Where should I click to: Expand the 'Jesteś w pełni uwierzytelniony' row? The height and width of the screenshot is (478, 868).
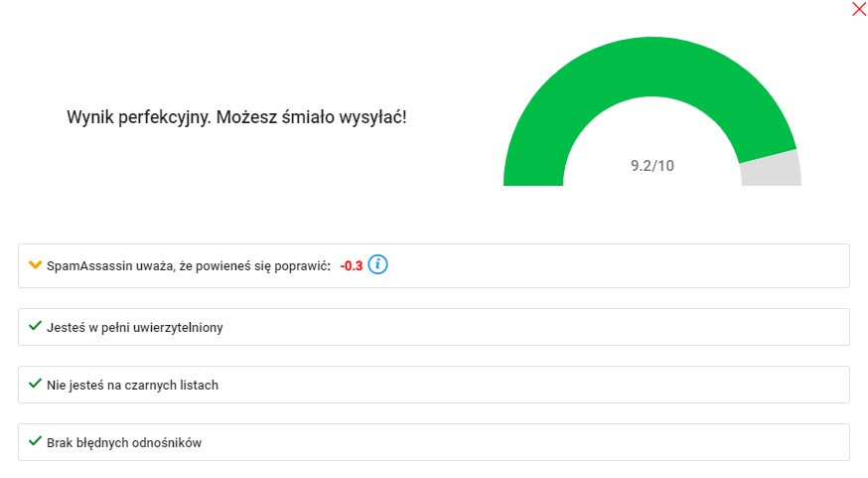(x=433, y=327)
